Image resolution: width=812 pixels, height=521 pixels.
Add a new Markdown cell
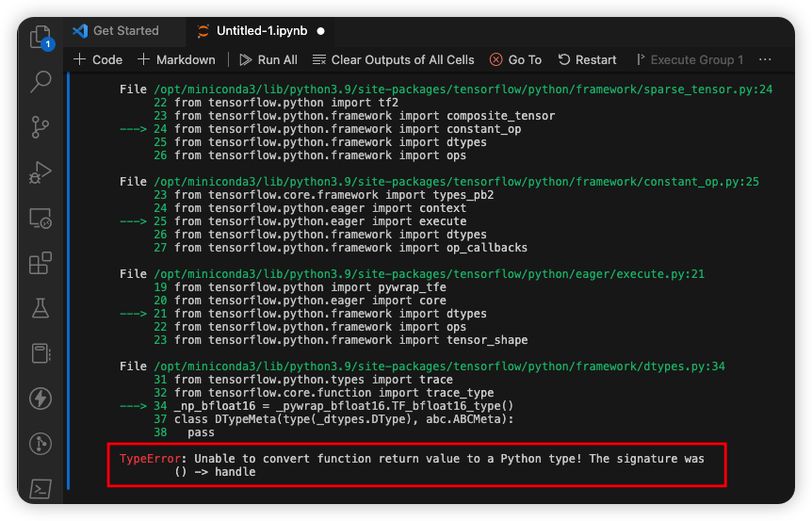click(x=176, y=59)
